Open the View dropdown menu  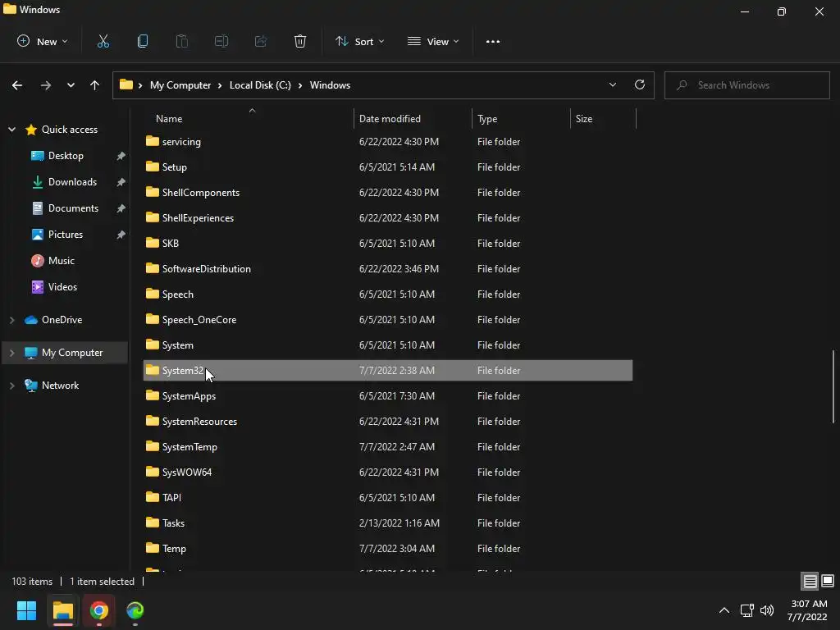click(x=433, y=41)
